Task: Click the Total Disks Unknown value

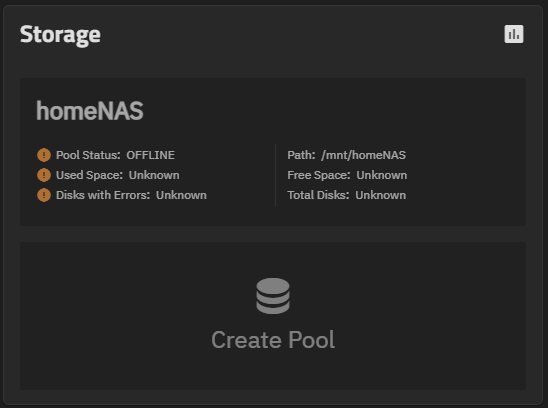Action: 381,195
